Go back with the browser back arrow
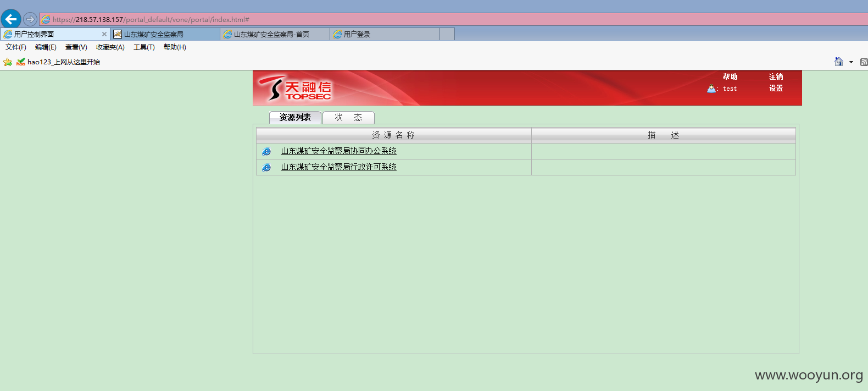The width and height of the screenshot is (868, 391). (11, 19)
